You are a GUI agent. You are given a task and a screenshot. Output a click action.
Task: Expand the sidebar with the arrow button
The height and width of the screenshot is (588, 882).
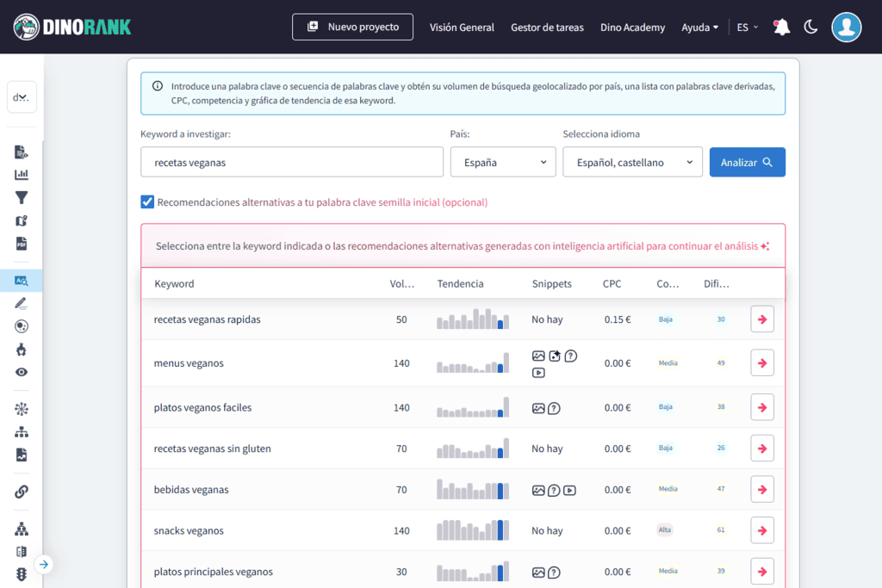(x=44, y=565)
